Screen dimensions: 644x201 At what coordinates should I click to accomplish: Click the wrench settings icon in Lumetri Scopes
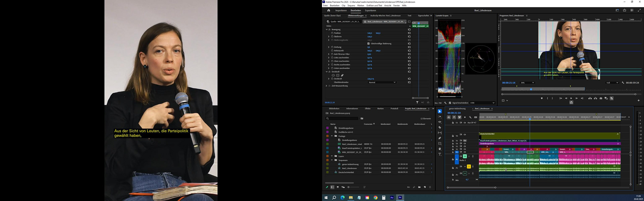[445, 103]
